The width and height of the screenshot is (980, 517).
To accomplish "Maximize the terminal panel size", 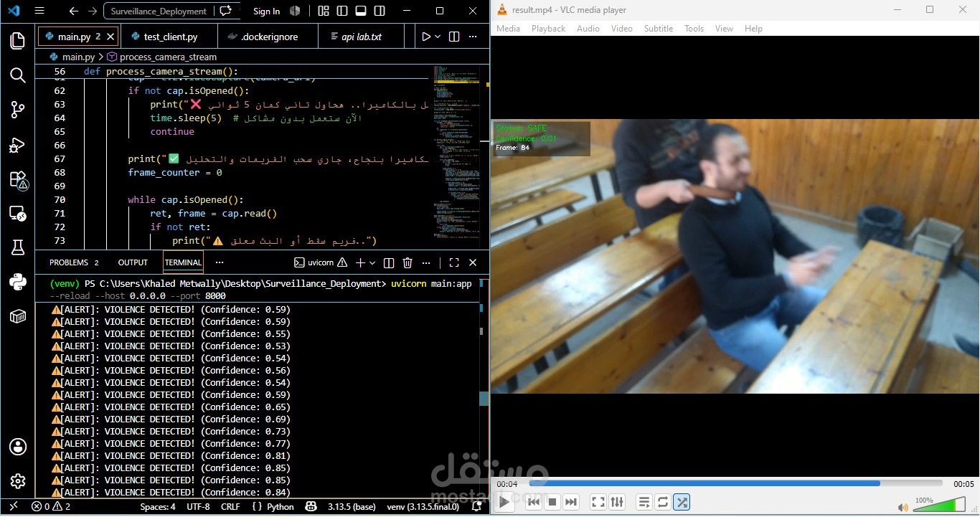I will click(x=454, y=262).
